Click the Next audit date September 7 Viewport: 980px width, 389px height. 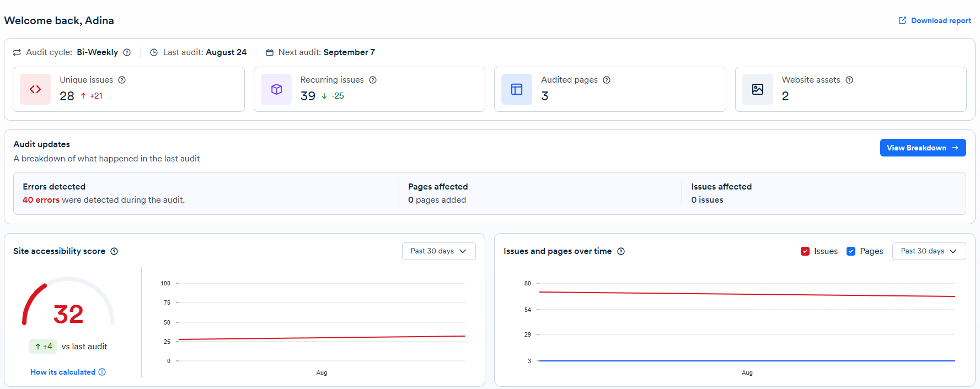(349, 52)
